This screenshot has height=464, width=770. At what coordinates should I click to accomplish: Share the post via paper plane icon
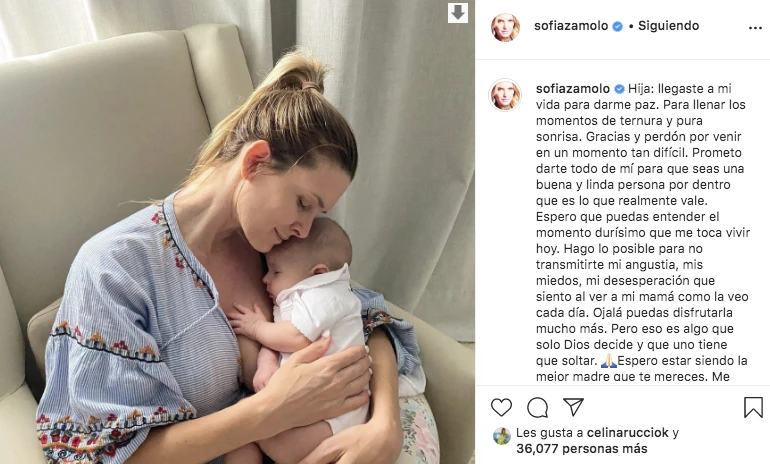coord(573,407)
